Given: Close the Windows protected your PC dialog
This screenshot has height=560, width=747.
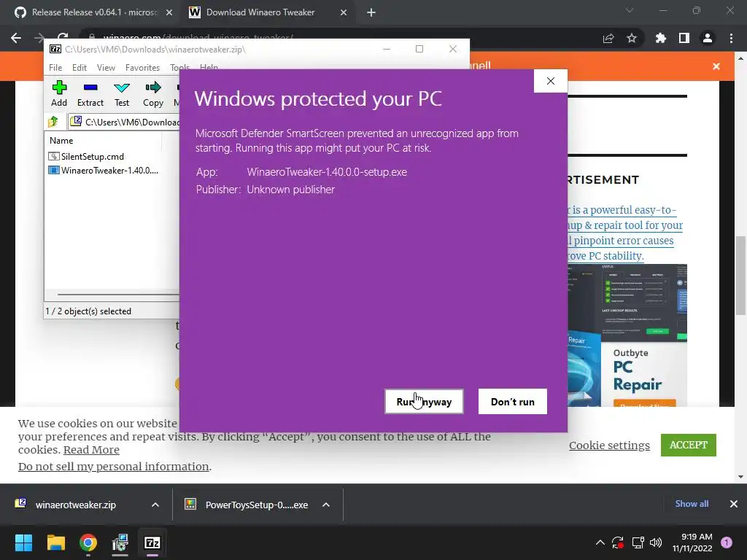Looking at the screenshot, I should coord(551,81).
